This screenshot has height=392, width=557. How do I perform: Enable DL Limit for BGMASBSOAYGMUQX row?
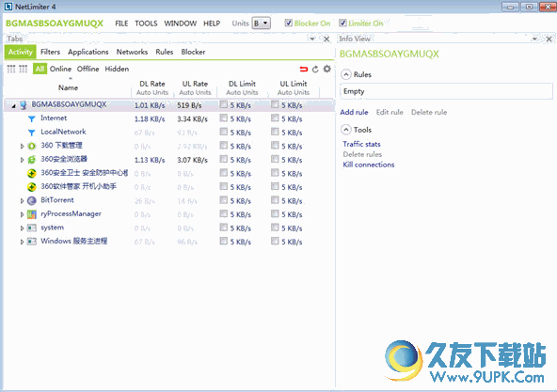pyautogui.click(x=223, y=104)
